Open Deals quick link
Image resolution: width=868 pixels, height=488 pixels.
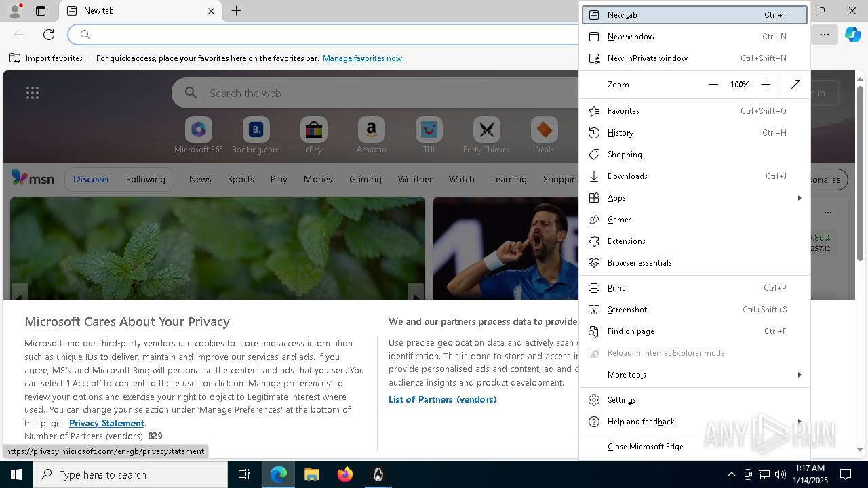(544, 136)
